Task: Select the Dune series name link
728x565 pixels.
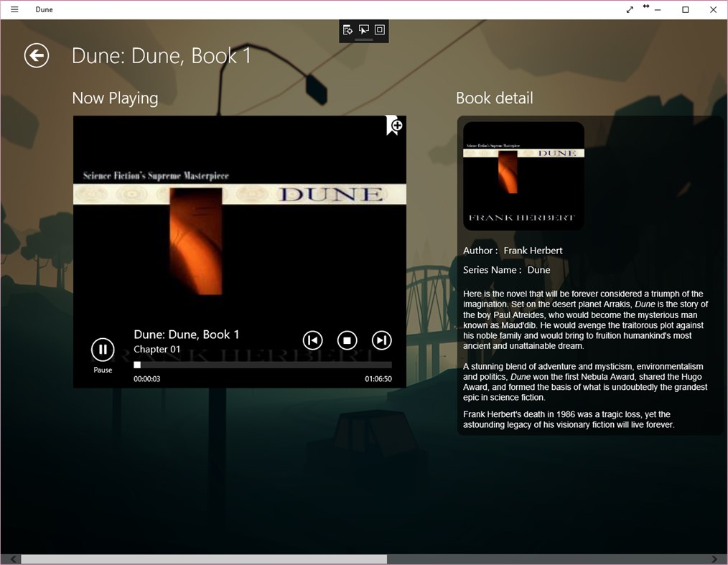Action: 538,269
